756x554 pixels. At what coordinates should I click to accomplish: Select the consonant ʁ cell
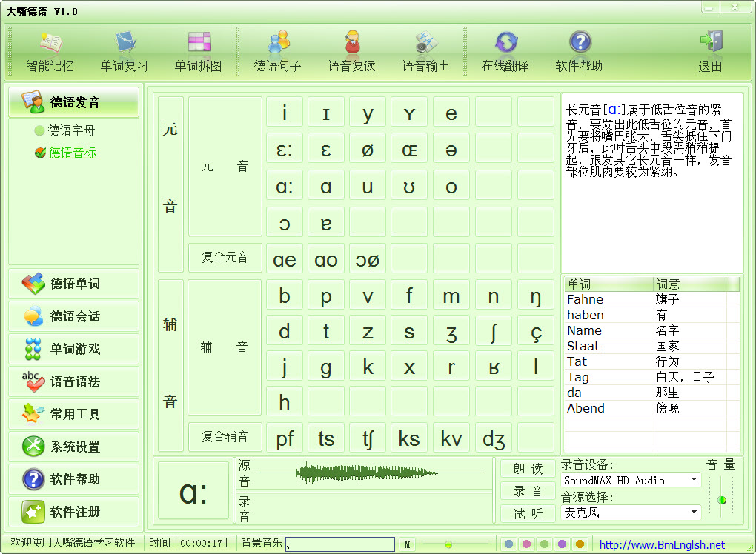[493, 367]
